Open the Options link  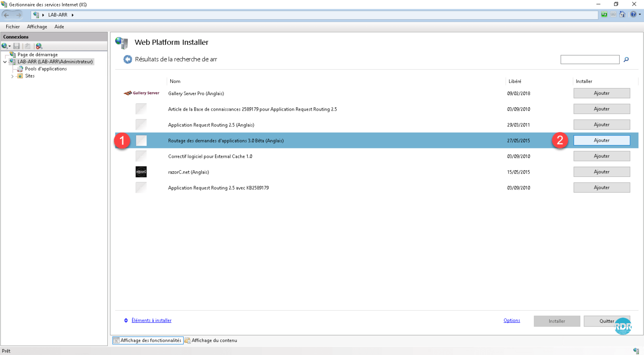click(512, 321)
